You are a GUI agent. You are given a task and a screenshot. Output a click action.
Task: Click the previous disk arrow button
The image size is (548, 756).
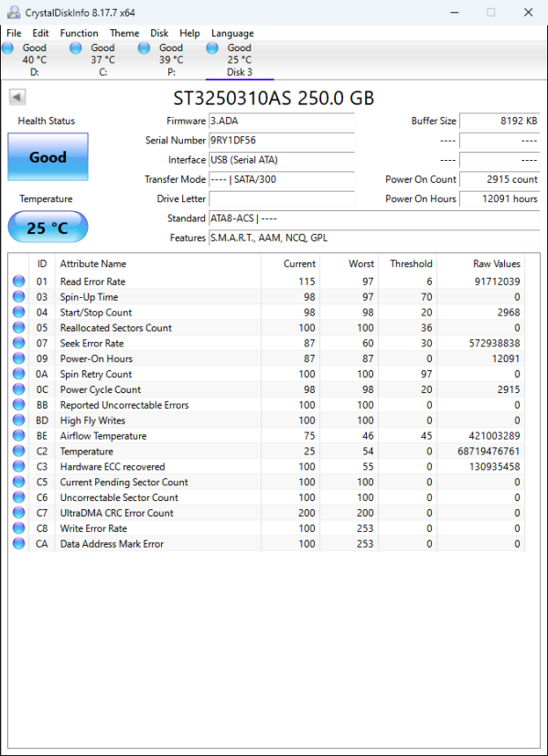click(17, 98)
